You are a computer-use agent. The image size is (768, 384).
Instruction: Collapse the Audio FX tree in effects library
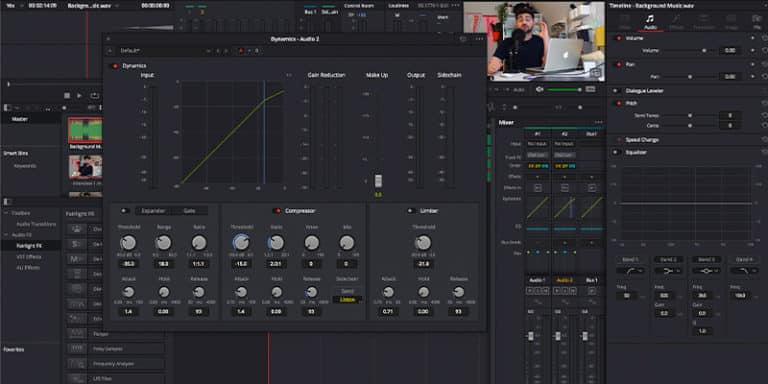(6, 235)
